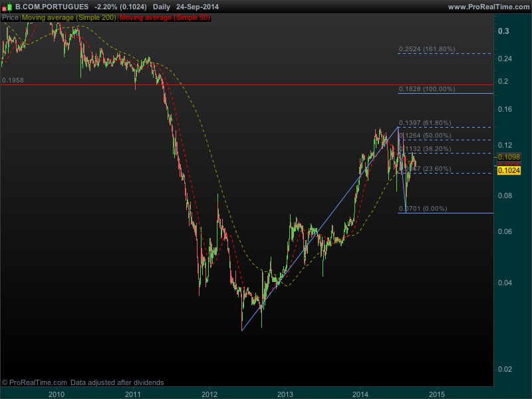Open the www.ProRealTime.com link
This screenshot has width=532, height=399.
(x=489, y=7)
